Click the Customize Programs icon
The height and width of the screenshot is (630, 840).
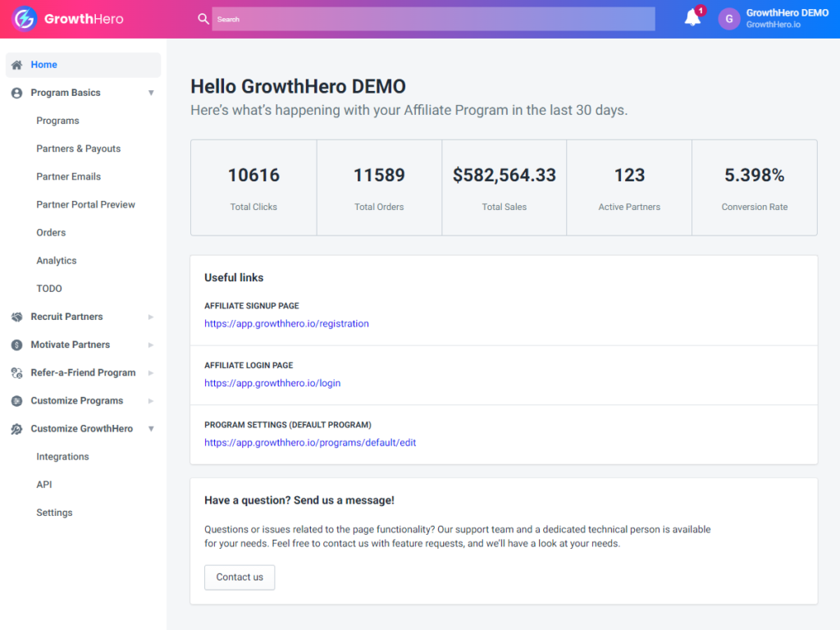[x=17, y=400]
